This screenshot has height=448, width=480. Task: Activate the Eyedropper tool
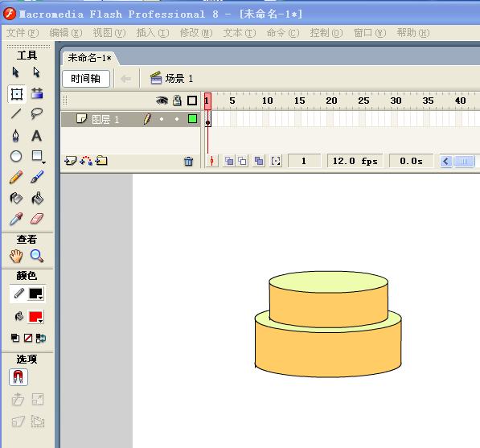coord(16,219)
